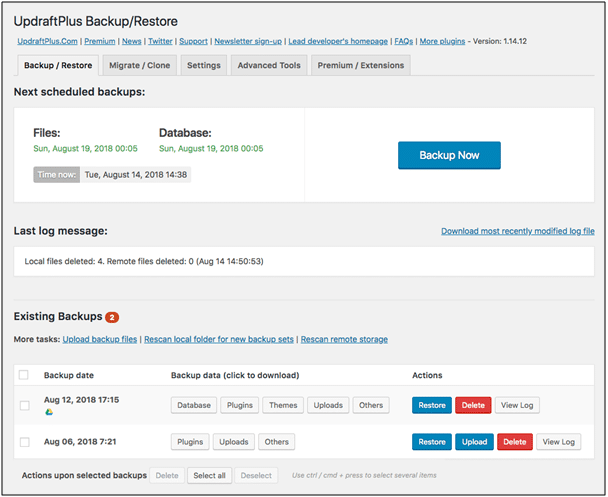This screenshot has width=608, height=497.
Task: Open the Support link
Action: (193, 41)
